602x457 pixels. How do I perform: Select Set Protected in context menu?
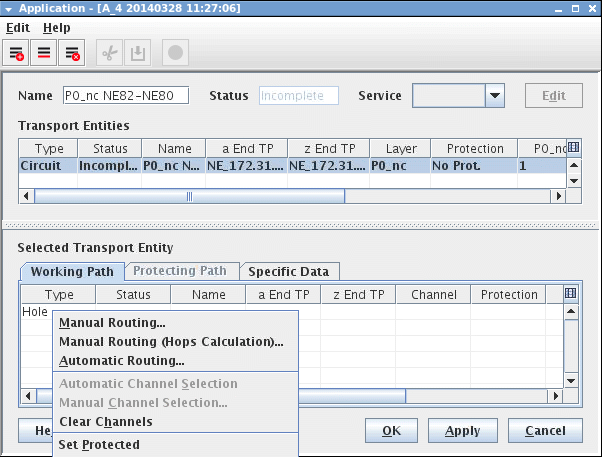[99, 444]
